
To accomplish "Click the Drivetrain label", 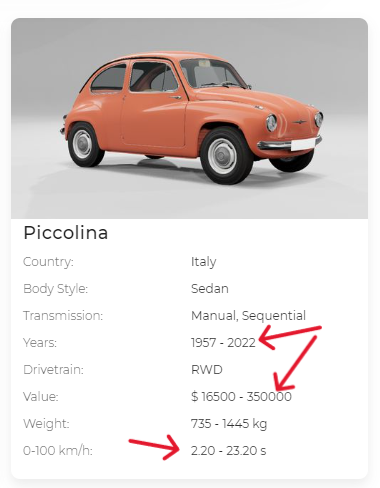I will click(x=53, y=370).
